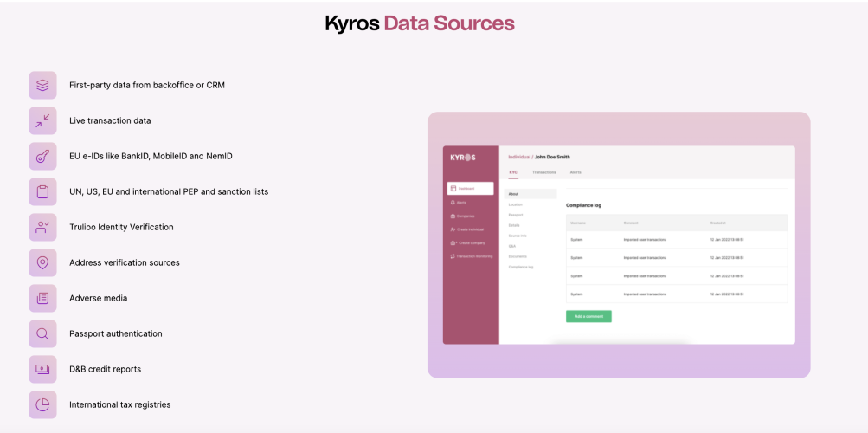Switch to the Transactions tab
Image resolution: width=868 pixels, height=433 pixels.
pyautogui.click(x=544, y=172)
